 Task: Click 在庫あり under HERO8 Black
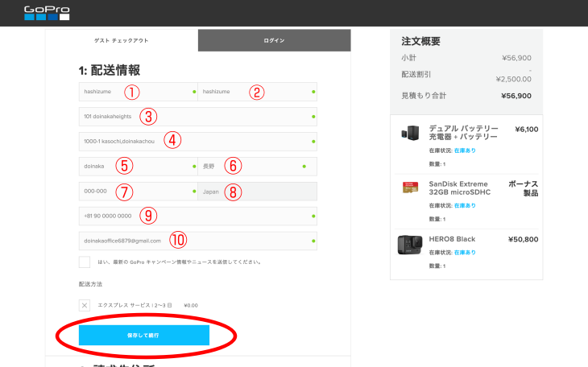pyautogui.click(x=465, y=252)
